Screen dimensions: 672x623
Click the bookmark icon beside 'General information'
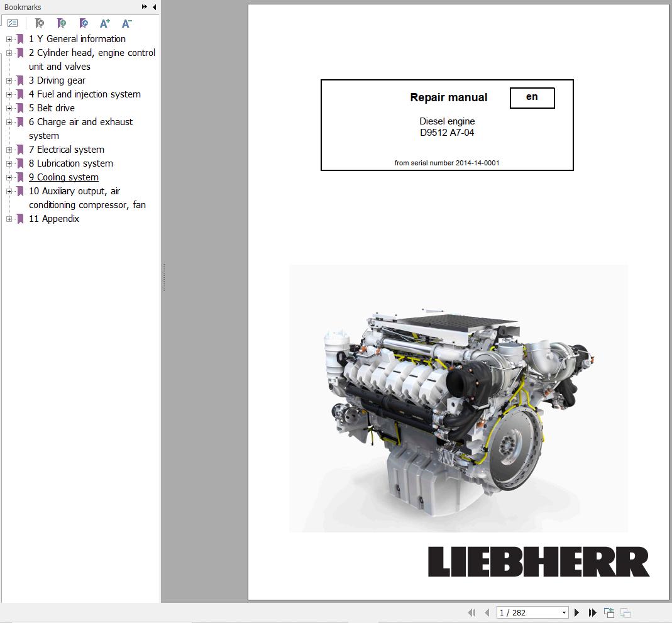19,39
